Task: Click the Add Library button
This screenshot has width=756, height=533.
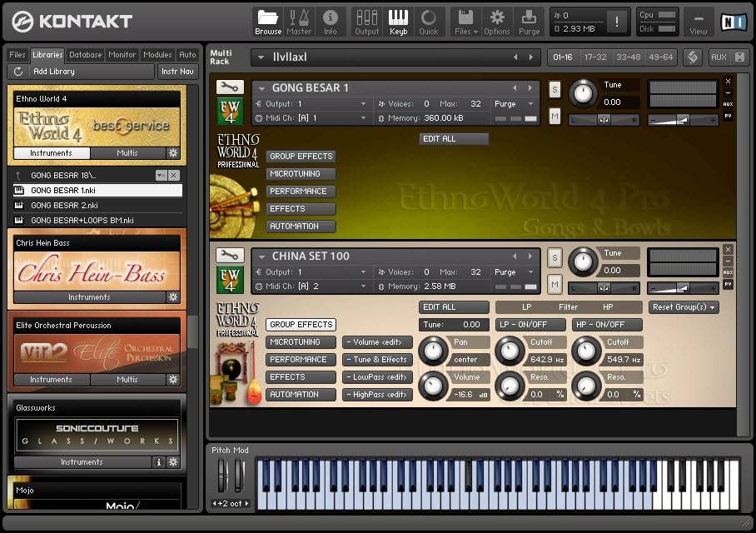Action: (53, 72)
